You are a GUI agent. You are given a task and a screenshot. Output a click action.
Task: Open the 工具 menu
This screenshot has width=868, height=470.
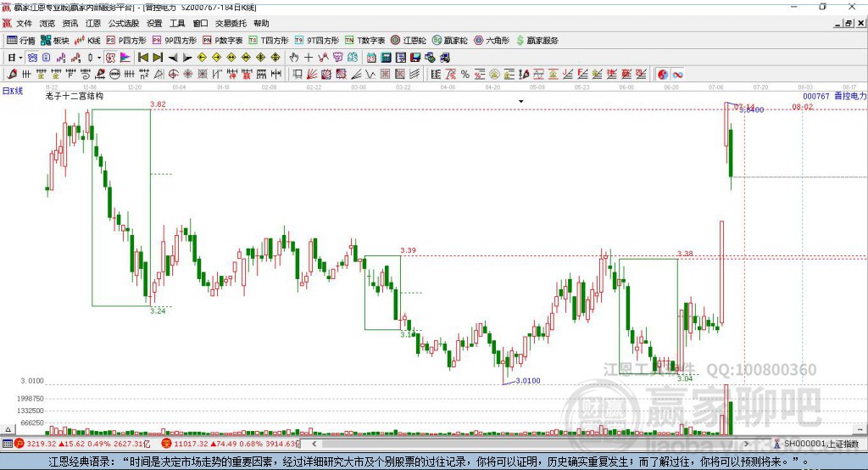(177, 23)
